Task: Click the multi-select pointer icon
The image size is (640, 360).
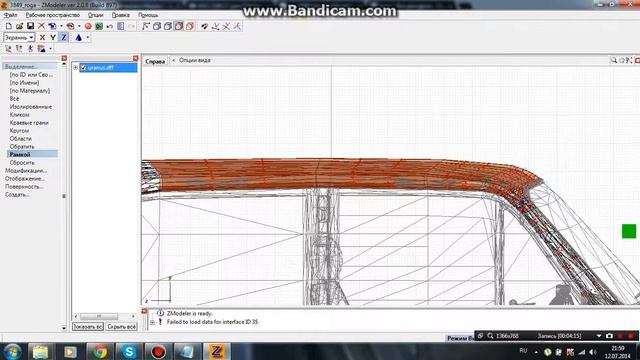Action: 204,26
